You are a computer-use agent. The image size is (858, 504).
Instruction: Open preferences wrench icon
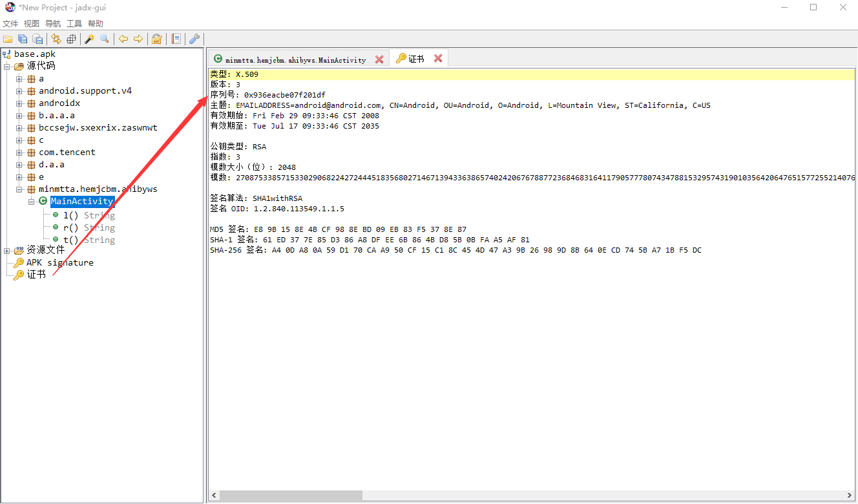pyautogui.click(x=194, y=39)
